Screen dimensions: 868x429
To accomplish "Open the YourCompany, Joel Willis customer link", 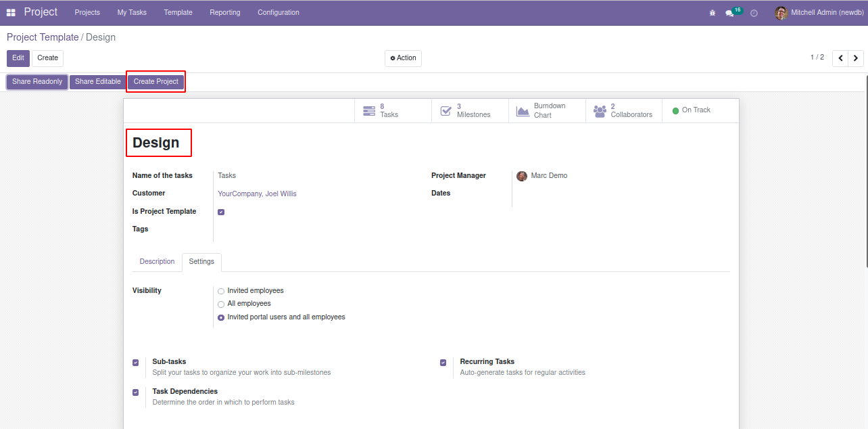I will click(257, 194).
